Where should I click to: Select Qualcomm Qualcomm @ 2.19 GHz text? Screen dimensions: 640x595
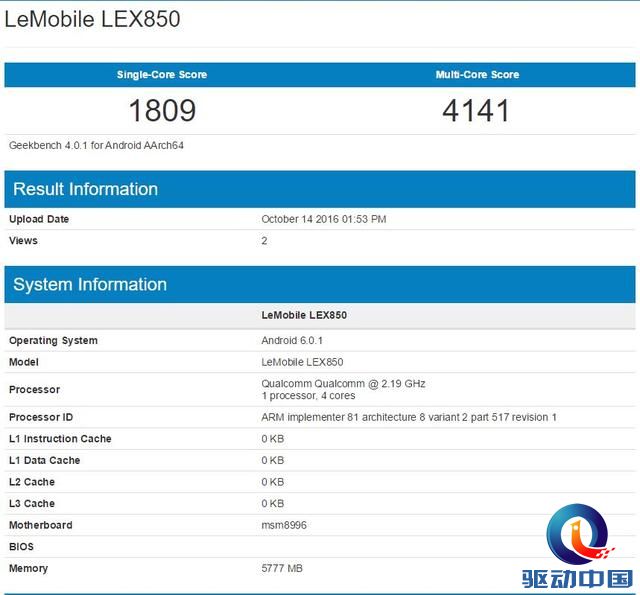click(x=343, y=384)
